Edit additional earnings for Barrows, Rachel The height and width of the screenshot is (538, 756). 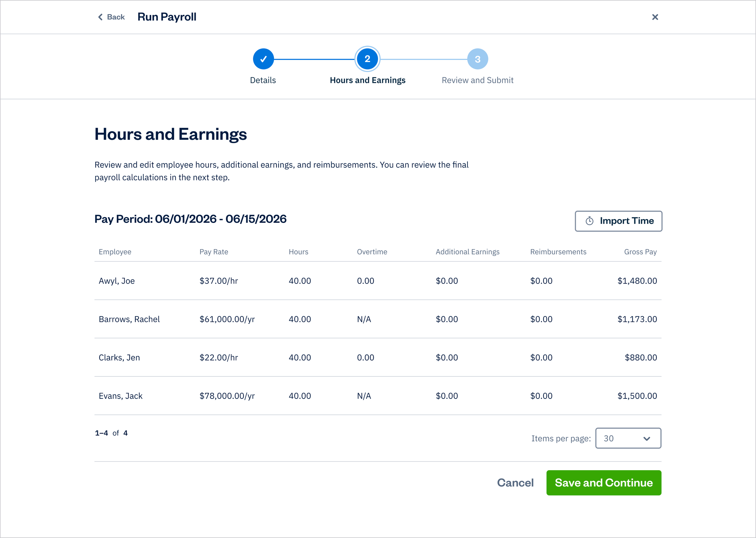click(x=447, y=319)
